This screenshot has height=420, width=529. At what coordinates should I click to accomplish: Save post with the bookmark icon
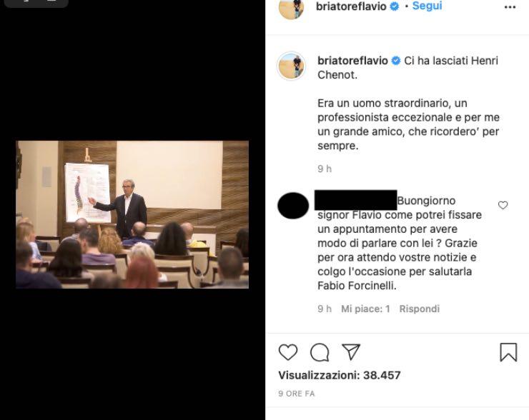click(508, 352)
